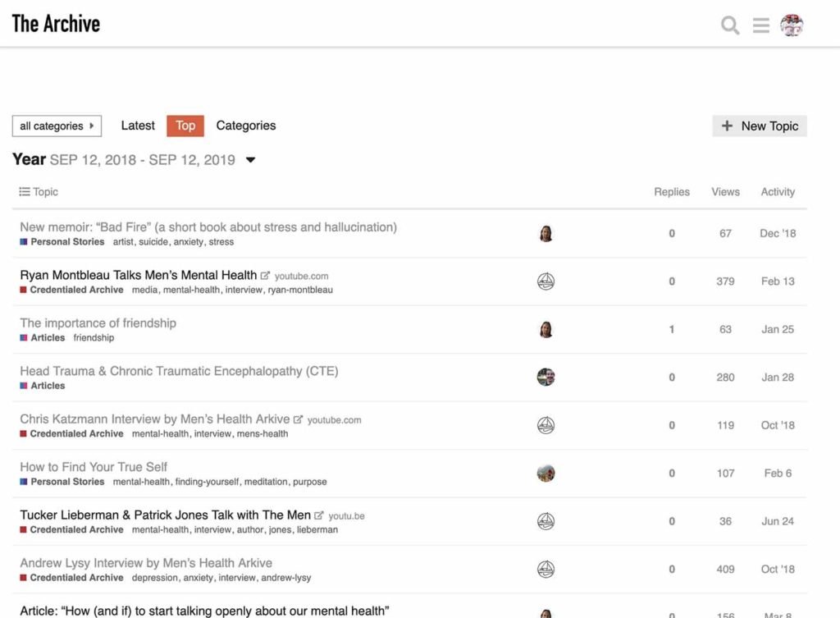This screenshot has height=618, width=840.
Task: Click the user profile avatar in header
Action: point(792,25)
